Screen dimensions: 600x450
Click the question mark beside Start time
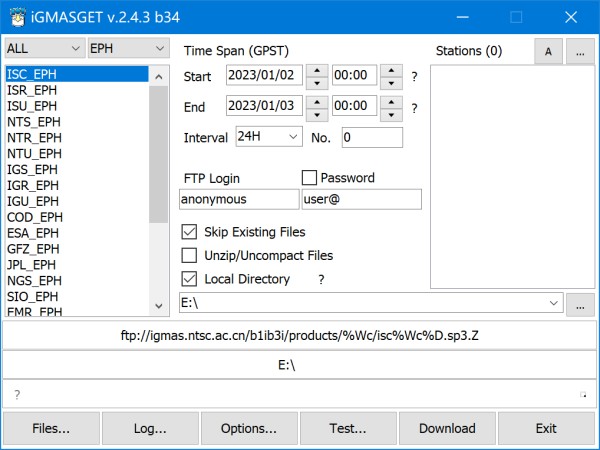414,77
